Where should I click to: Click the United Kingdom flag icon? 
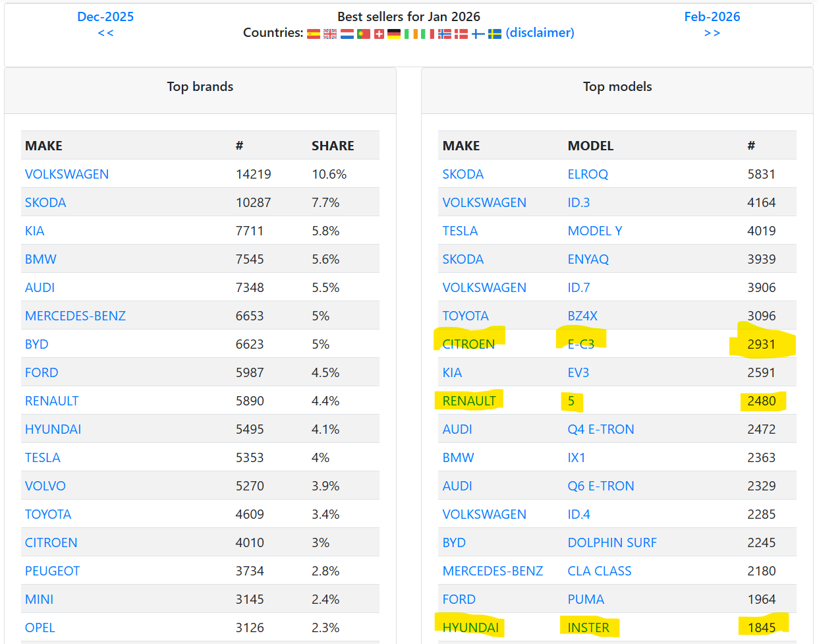(x=330, y=34)
